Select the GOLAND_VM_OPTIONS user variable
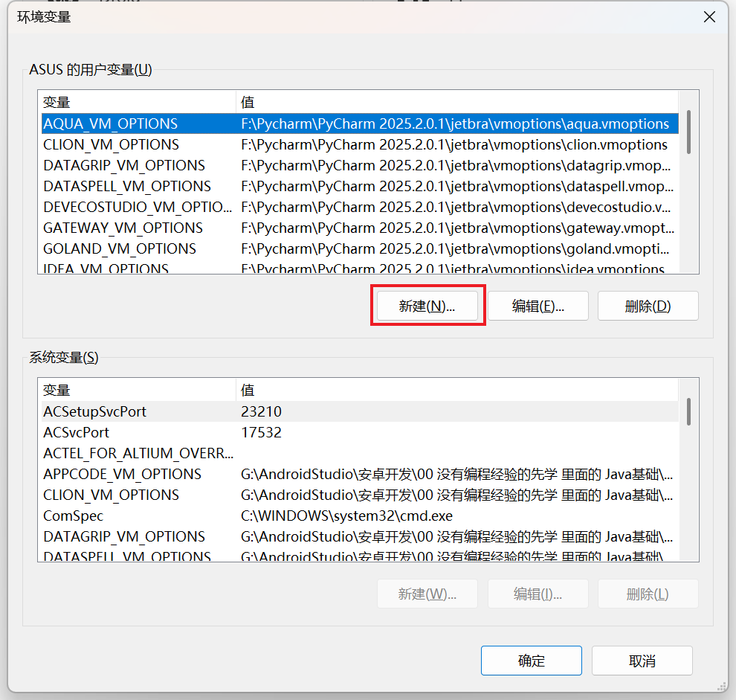The image size is (736, 700). coord(360,248)
